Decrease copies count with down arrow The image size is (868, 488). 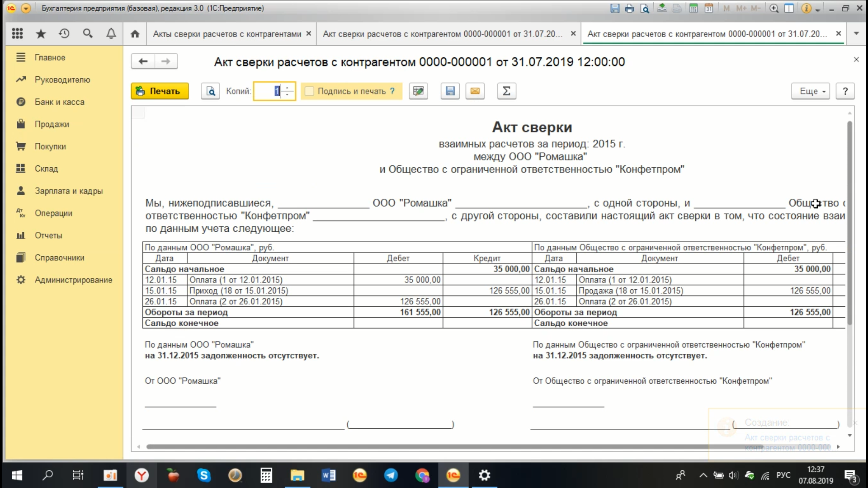click(288, 95)
